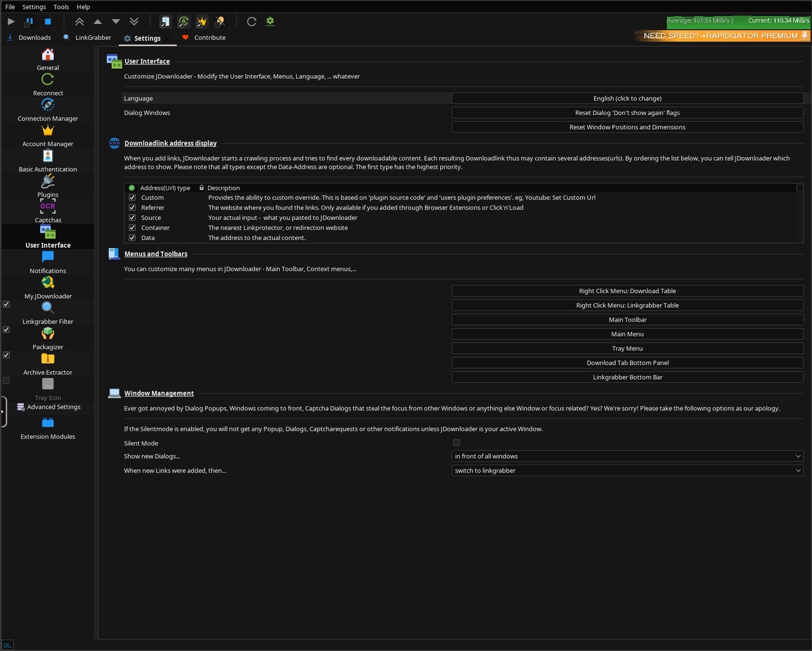812x651 pixels.
Task: Click English language change button
Action: [628, 98]
